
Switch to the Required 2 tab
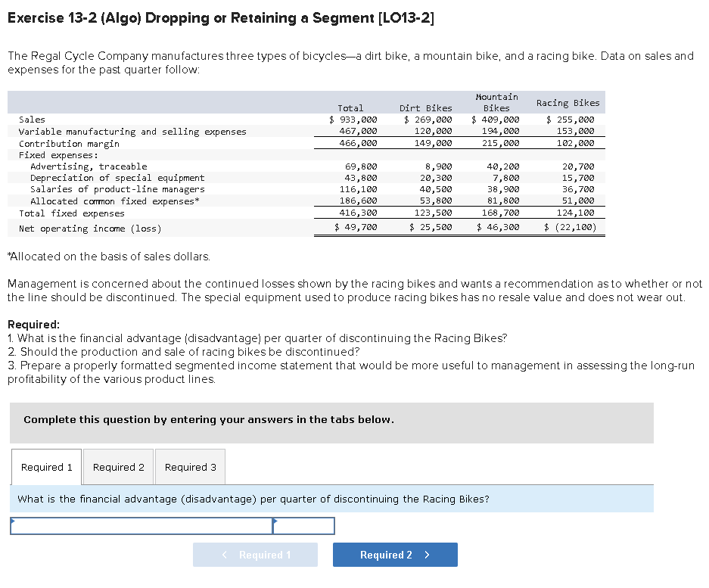tap(117, 467)
